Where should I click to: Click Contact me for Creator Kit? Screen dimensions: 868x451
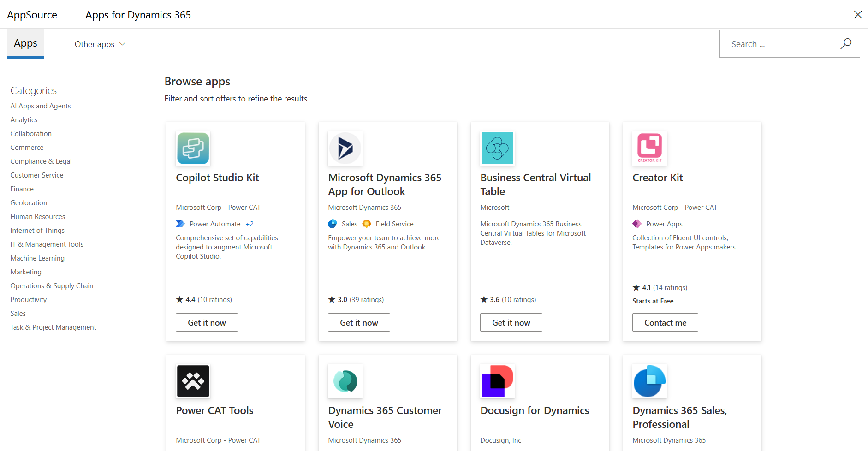tap(665, 323)
